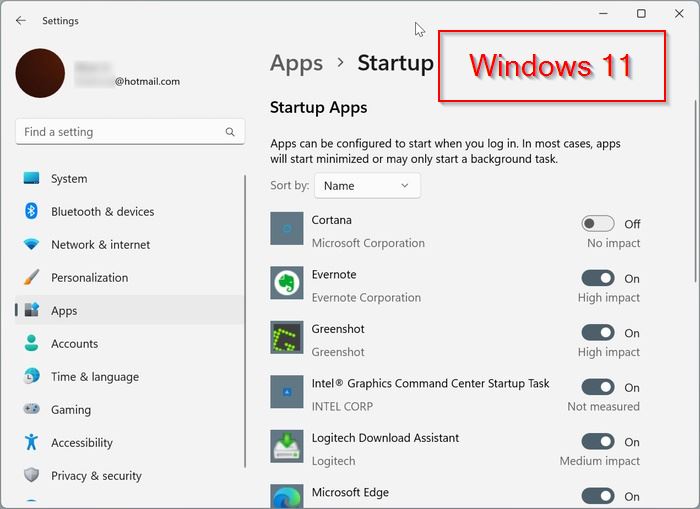Click the Privacy shield icon

tap(31, 475)
